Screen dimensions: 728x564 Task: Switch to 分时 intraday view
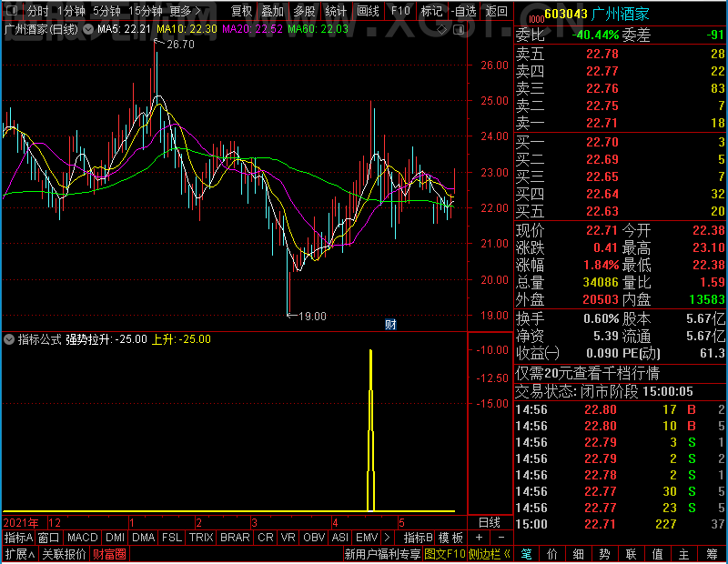(x=37, y=11)
